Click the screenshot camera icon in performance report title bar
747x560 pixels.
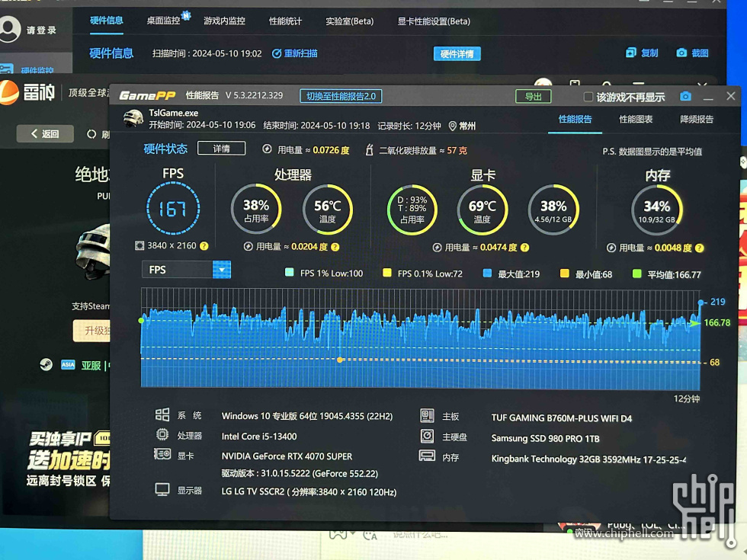(685, 97)
